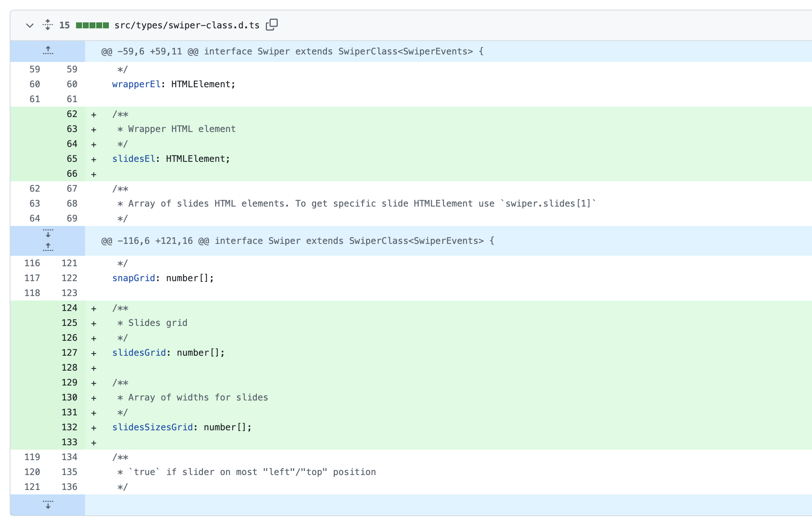The height and width of the screenshot is (525, 812).
Task: Expand lines below at bottom of diff
Action: [48, 505]
